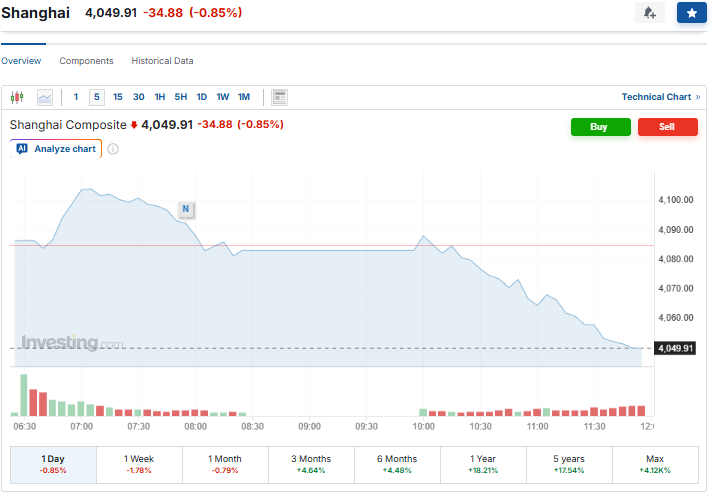Select the 5 minute interval

97,97
